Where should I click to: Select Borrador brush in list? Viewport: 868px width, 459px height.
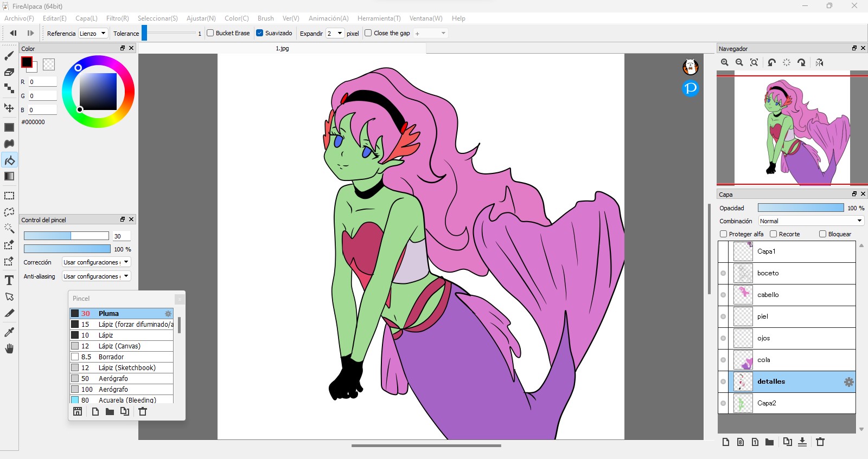coord(122,357)
